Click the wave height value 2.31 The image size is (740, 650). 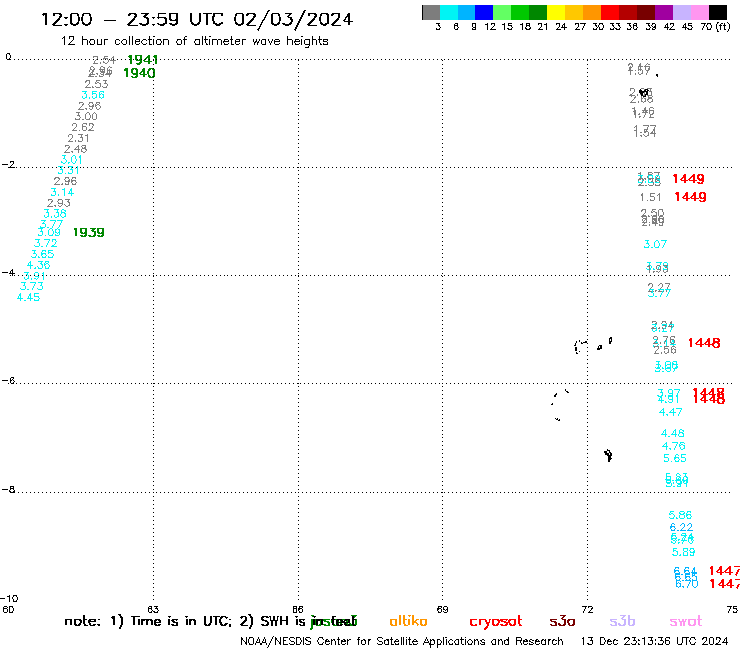[78, 138]
